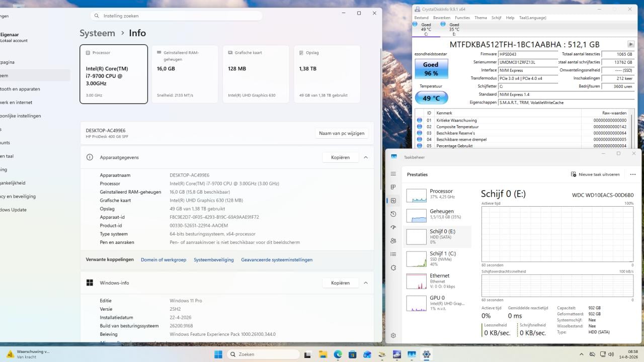
Task: Open Help menu in CrystalDiskInfo
Action: pos(510,18)
